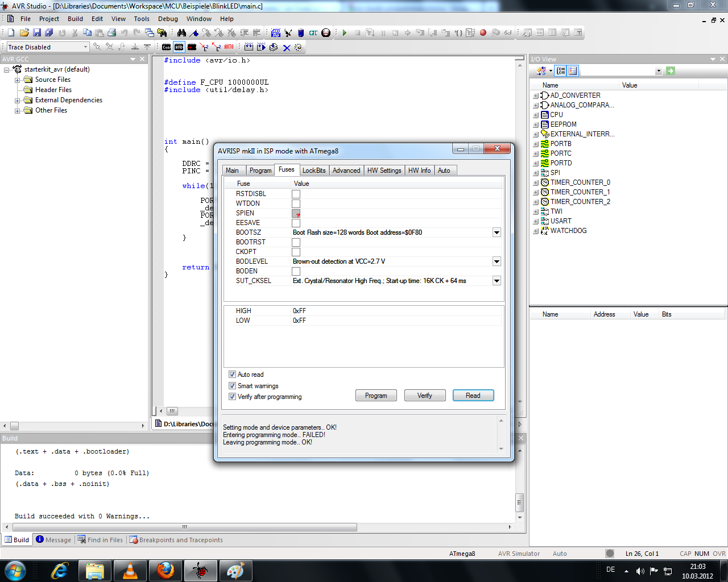Toggle the CKOPT fuse checkbox

click(296, 252)
